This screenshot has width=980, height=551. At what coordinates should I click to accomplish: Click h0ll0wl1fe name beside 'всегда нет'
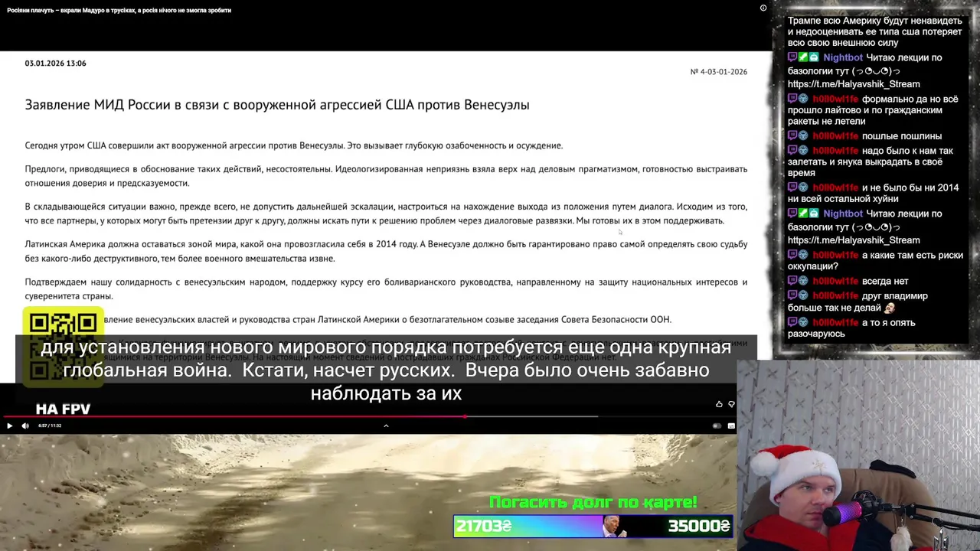point(835,281)
